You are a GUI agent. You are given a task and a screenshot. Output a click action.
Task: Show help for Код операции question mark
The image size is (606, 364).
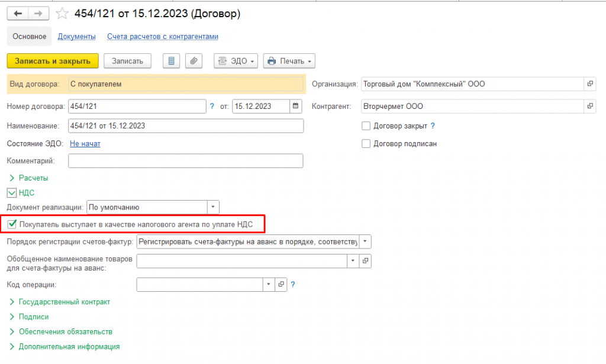(x=292, y=285)
